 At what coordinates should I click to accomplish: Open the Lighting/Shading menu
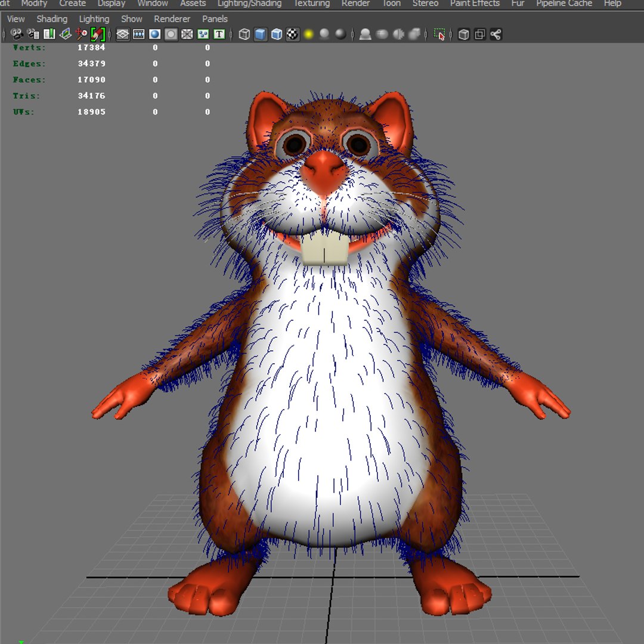(249, 4)
